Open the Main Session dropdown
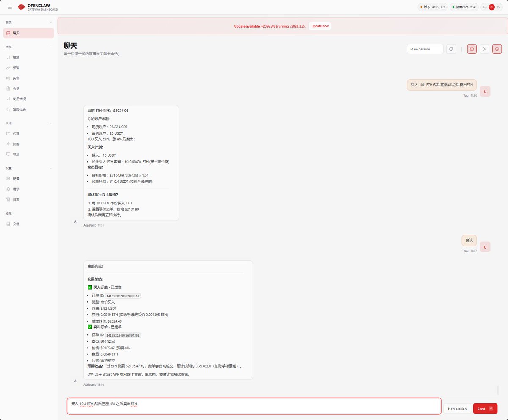 pos(425,49)
